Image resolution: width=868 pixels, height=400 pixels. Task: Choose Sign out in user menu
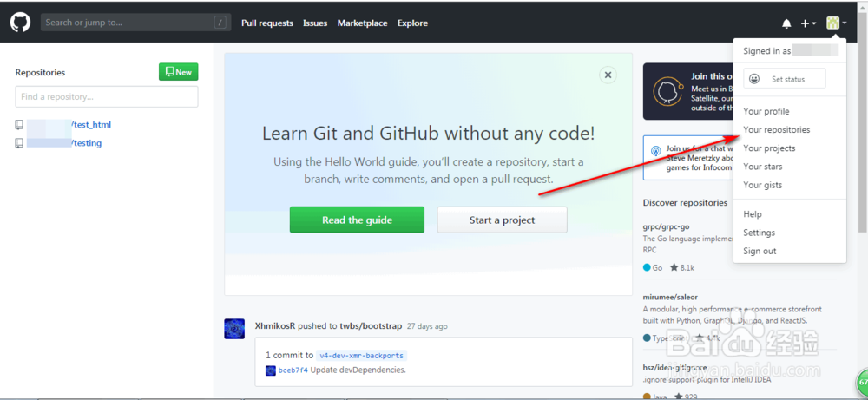click(759, 251)
